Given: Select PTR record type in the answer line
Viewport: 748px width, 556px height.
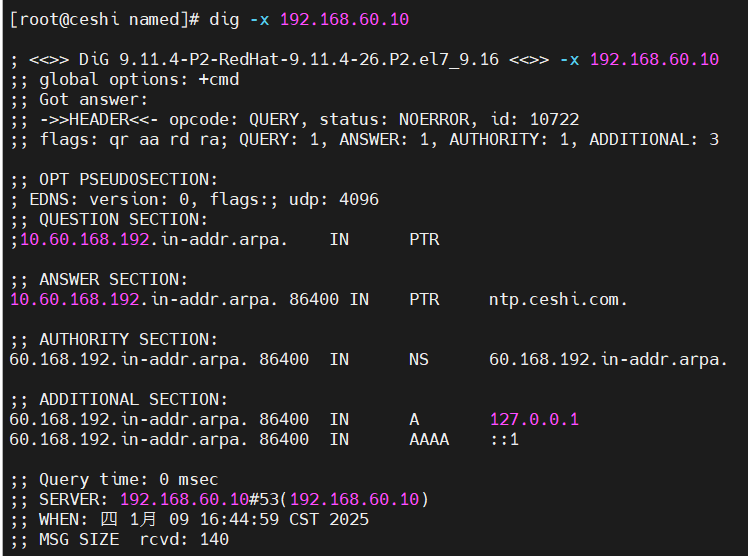Looking at the screenshot, I should (x=424, y=299).
